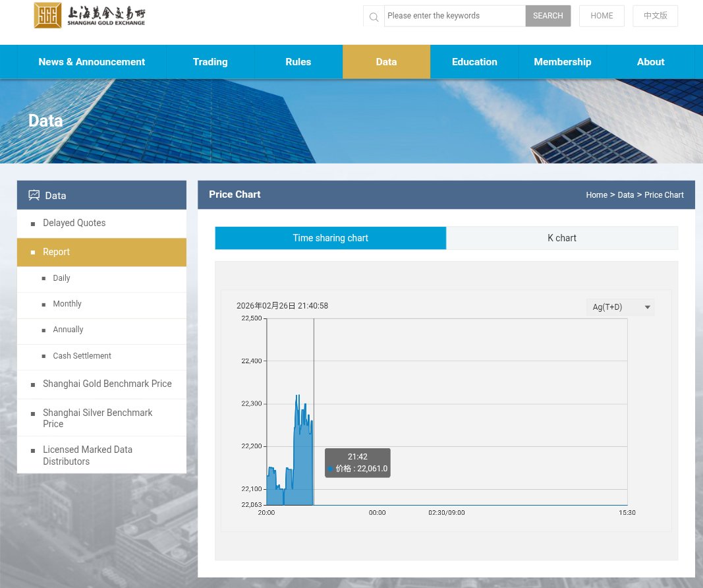Switch to the Chinese version (中文版)

coord(655,16)
